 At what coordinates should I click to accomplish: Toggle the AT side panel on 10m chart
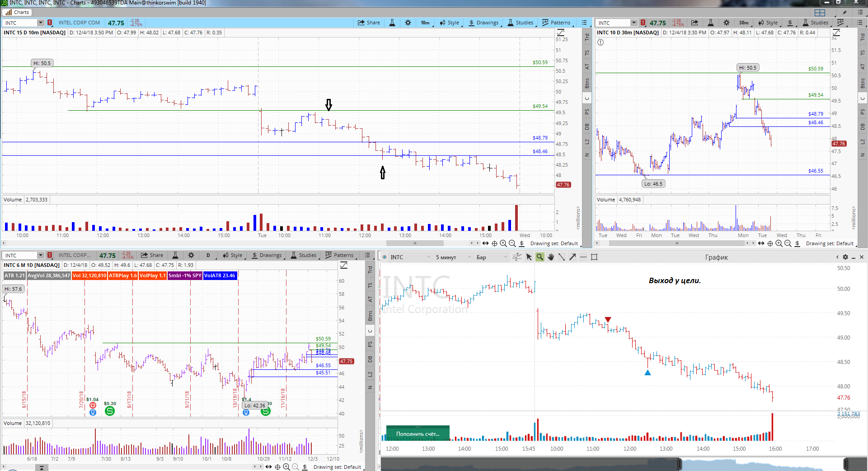tap(587, 66)
